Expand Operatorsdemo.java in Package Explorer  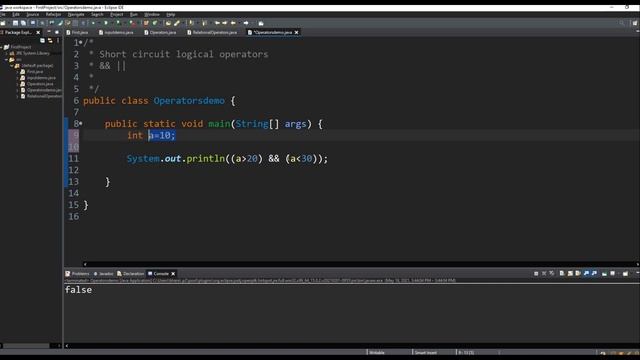(x=18, y=90)
